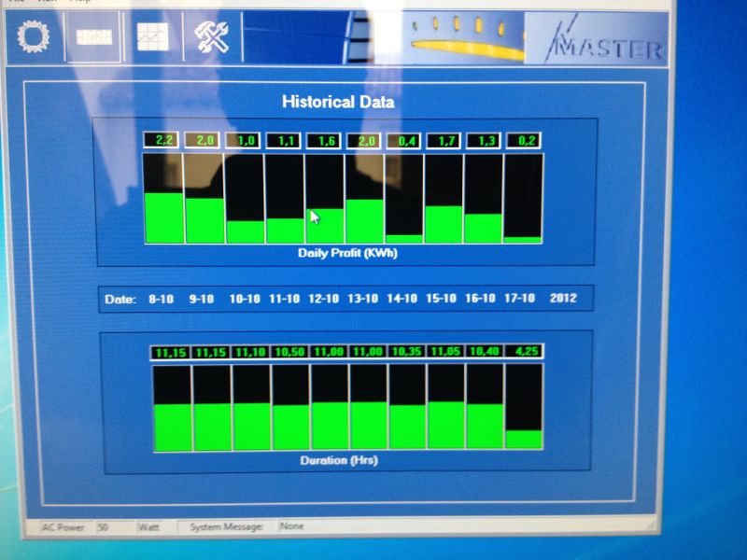Click the 1,6 daily profit value
The height and width of the screenshot is (560, 747).
coord(324,141)
